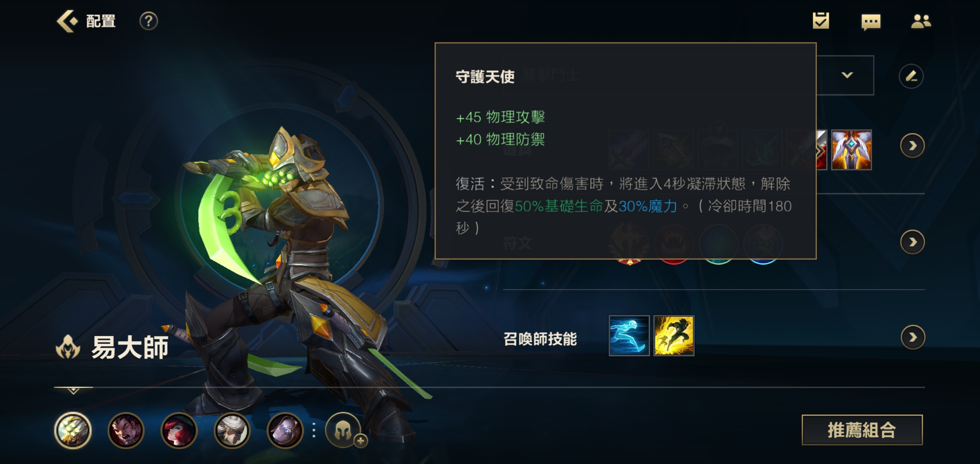Select Darius champion portrait
Image resolution: width=980 pixels, height=464 pixels.
pyautogui.click(x=126, y=430)
